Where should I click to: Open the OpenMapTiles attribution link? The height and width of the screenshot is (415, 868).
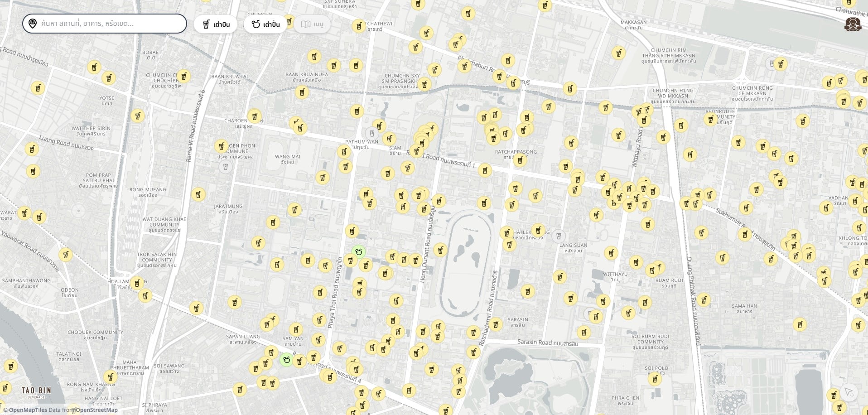pos(28,410)
